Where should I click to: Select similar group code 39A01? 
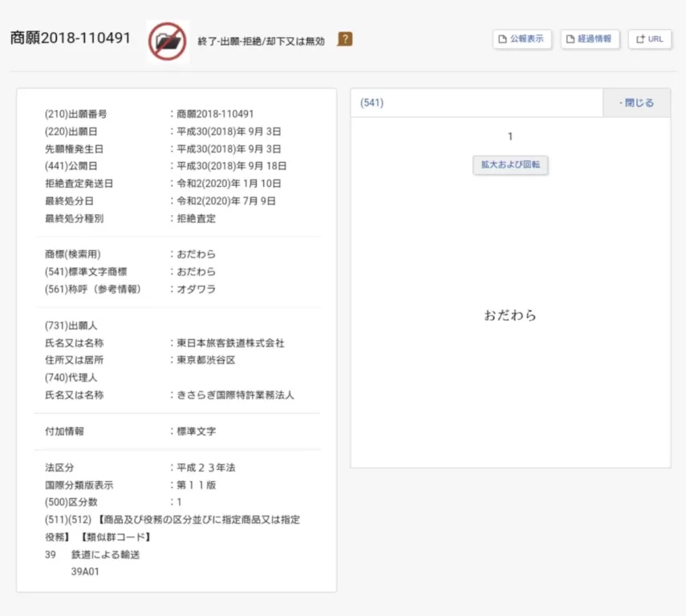click(85, 572)
